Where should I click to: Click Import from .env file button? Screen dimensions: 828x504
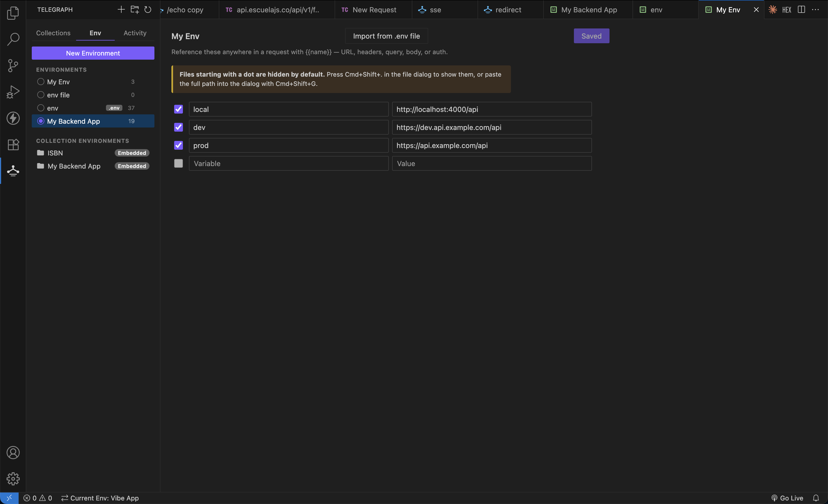point(386,36)
